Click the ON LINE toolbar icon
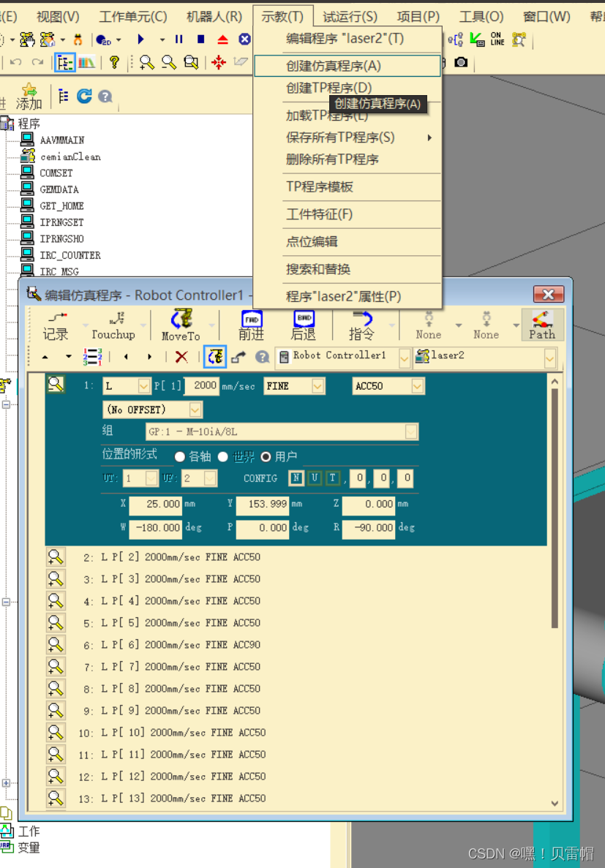This screenshot has width=605, height=868. 497,39
